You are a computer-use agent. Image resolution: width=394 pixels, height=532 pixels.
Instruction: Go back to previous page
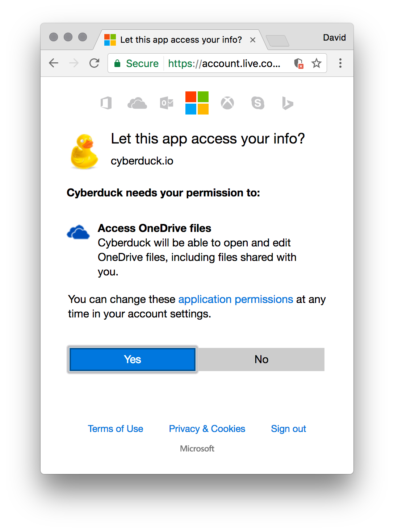pyautogui.click(x=54, y=63)
